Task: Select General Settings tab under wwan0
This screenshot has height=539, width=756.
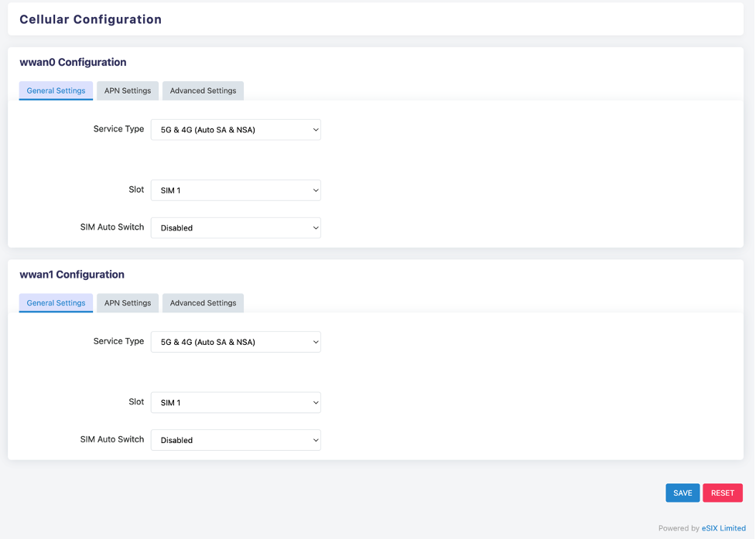Action: tap(55, 90)
